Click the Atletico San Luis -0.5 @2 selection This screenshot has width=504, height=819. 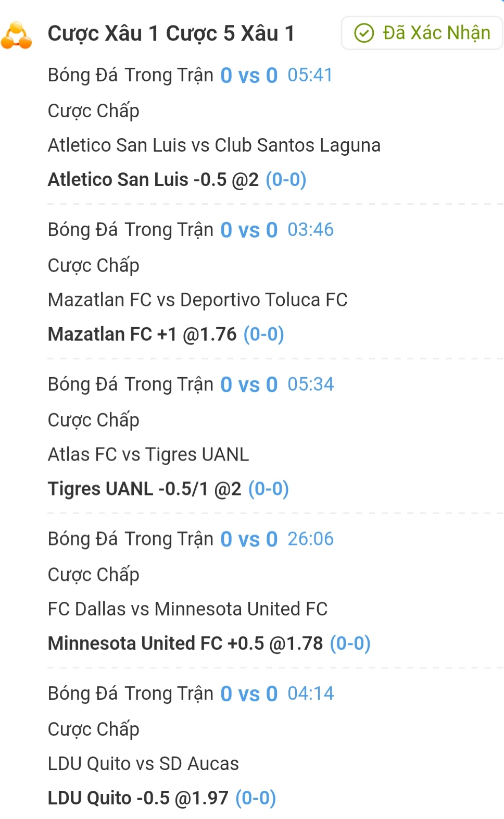[153, 180]
